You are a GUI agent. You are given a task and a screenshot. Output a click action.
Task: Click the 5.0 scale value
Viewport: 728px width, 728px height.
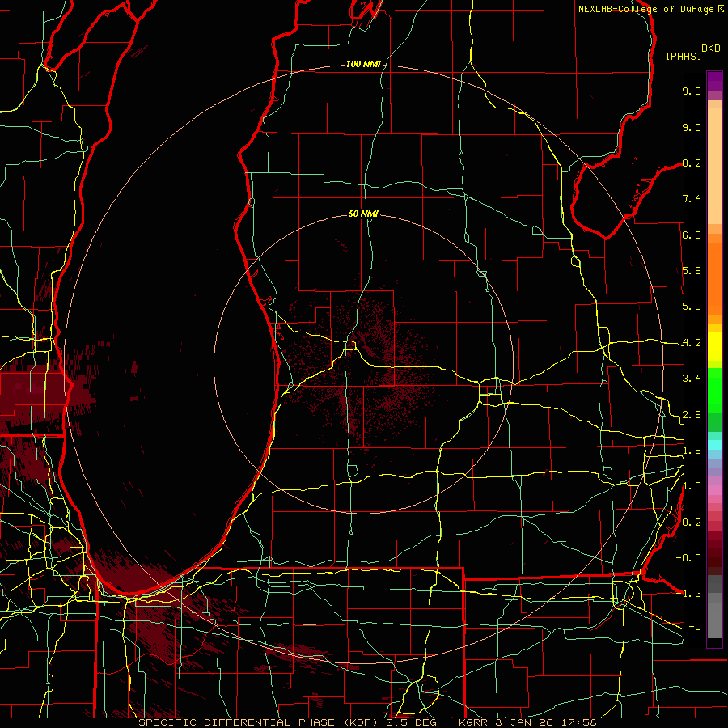tap(692, 307)
